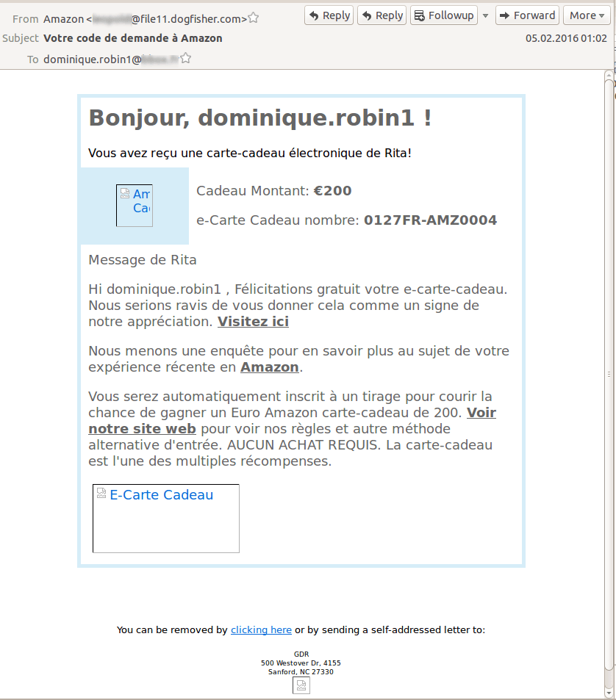
Task: Click the greeting 'Bonjour, dominique.robin1 !'
Action: [x=260, y=118]
